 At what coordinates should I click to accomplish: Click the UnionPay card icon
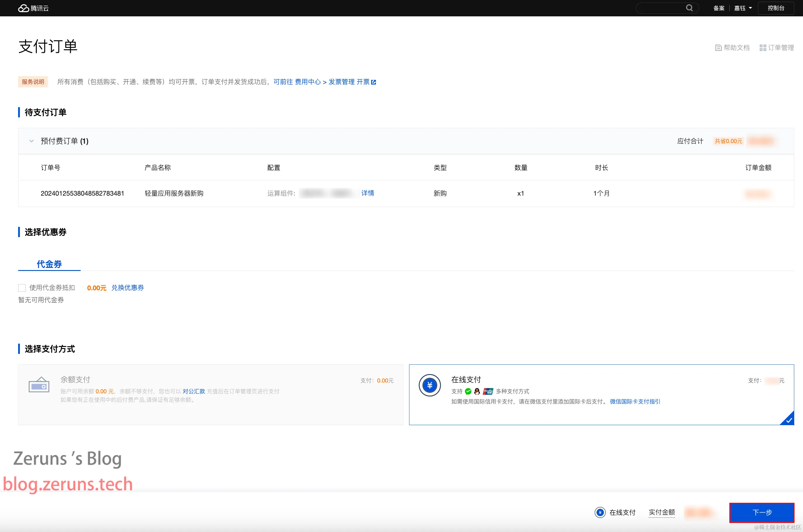point(488,391)
